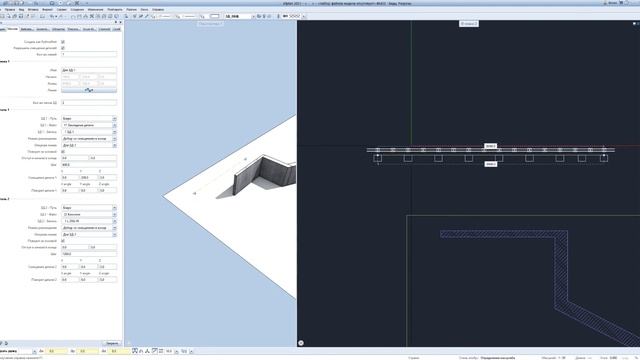The height and width of the screenshot is (360, 640).
Task: Click the X offset field of Смещение детали 1
Action: tap(70, 178)
